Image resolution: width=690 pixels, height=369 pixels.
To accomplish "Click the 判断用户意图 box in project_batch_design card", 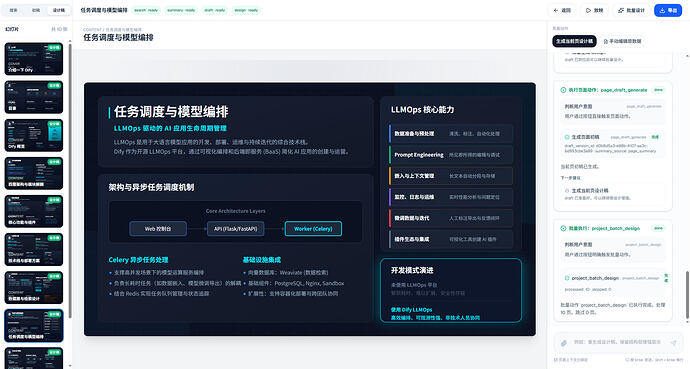I will click(x=613, y=249).
